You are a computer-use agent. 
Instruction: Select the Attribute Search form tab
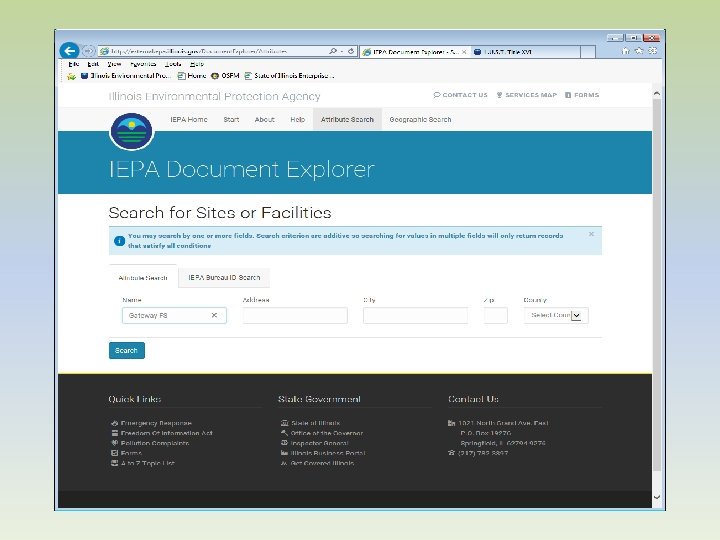point(143,278)
